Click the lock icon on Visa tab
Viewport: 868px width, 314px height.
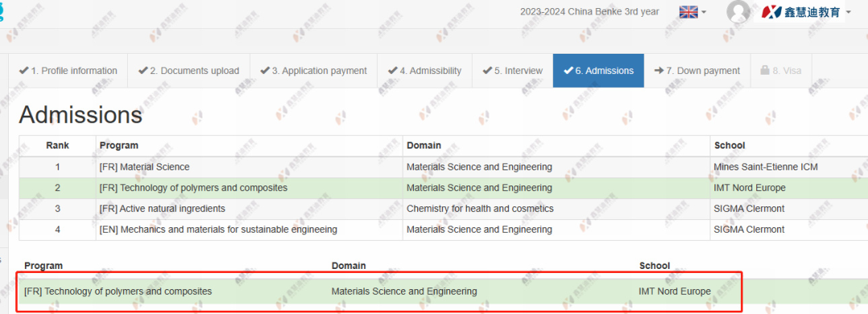tap(764, 70)
